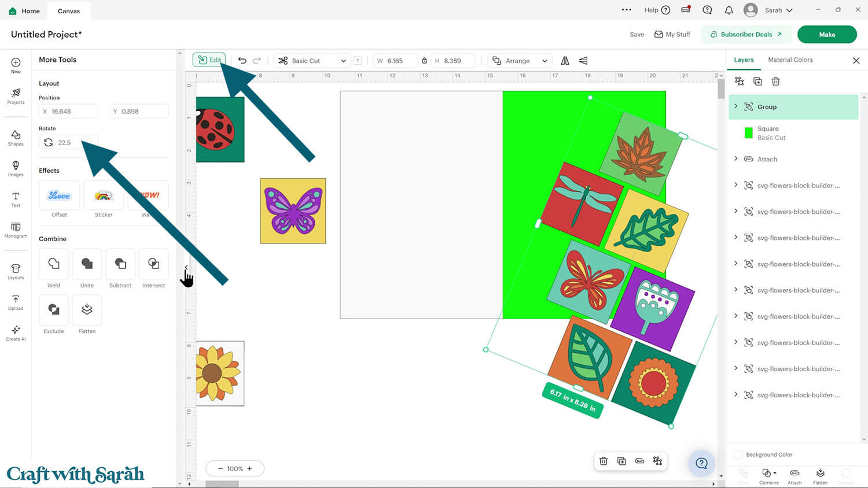
Task: Click the Exclude combine tool
Action: click(x=54, y=309)
